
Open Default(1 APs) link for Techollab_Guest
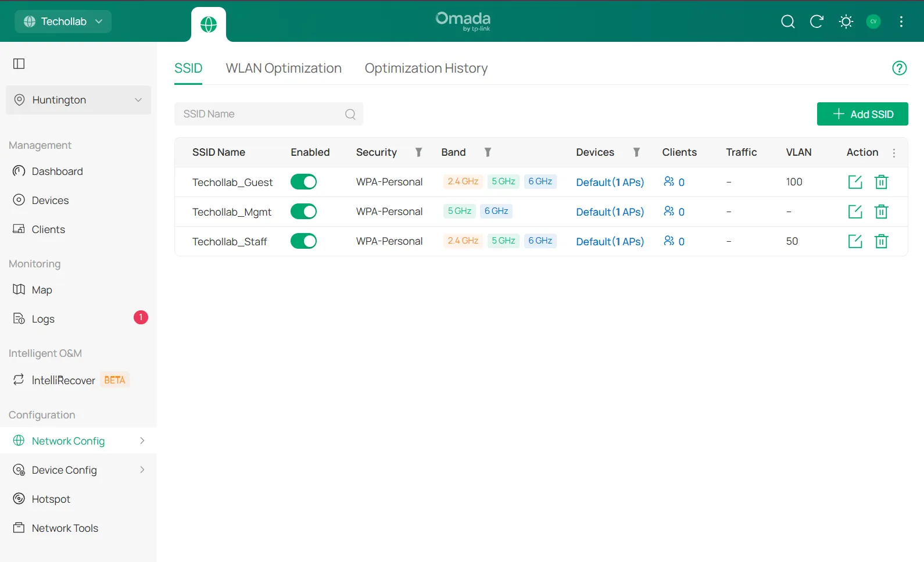pyautogui.click(x=610, y=182)
